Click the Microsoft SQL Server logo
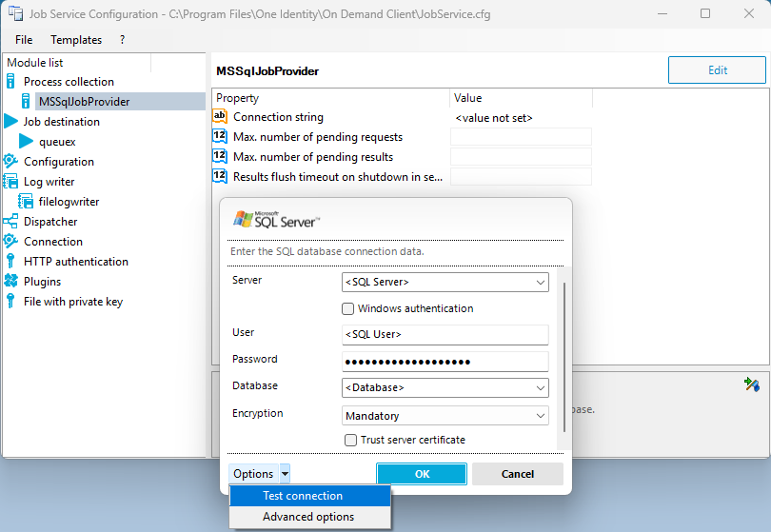 [x=276, y=220]
